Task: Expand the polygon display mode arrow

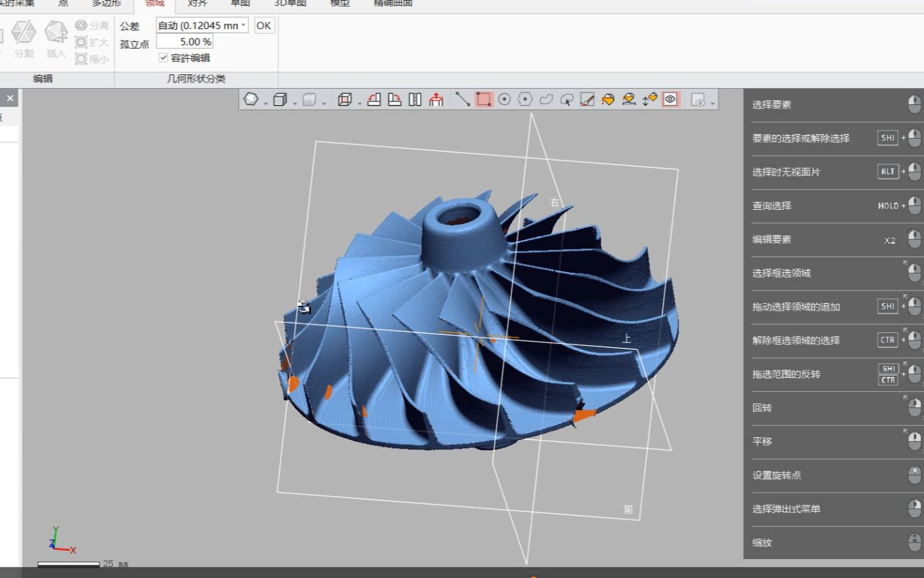Action: 265,103
